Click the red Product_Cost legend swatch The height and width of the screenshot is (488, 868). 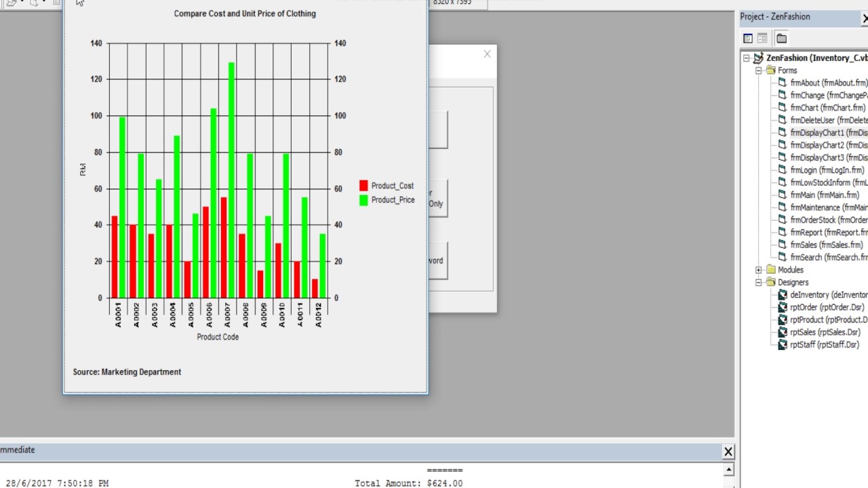363,186
